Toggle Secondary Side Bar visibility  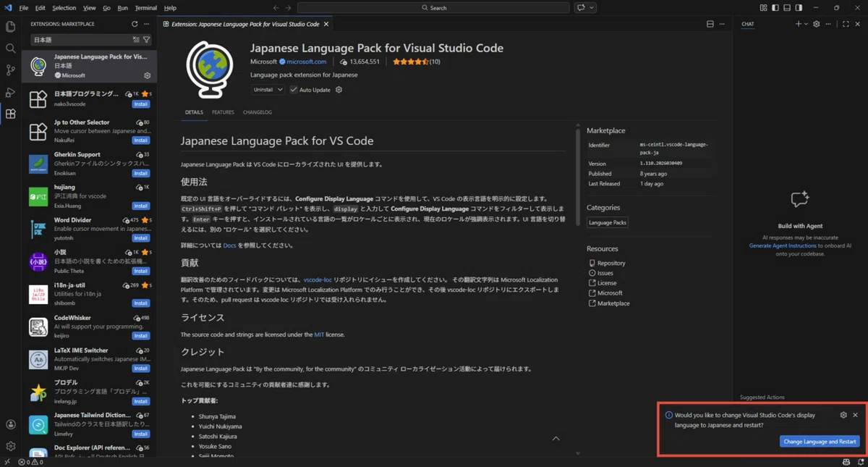pos(799,8)
